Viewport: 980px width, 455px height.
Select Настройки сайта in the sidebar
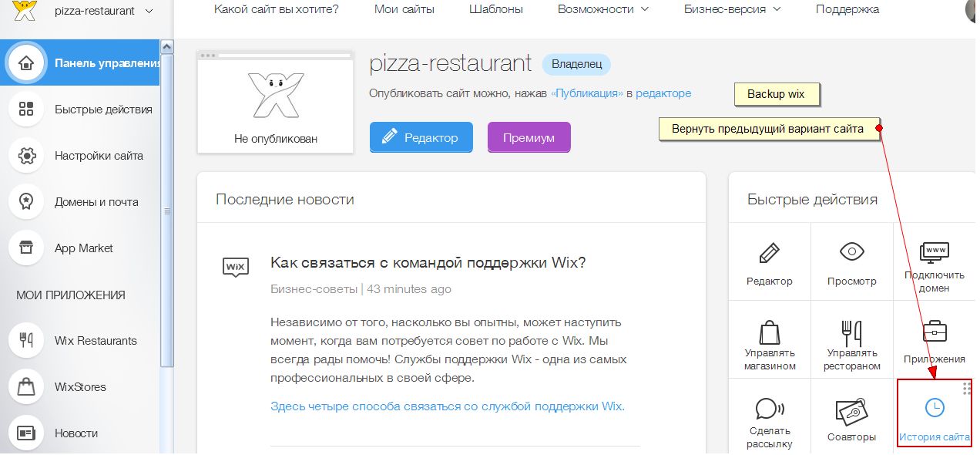[99, 156]
